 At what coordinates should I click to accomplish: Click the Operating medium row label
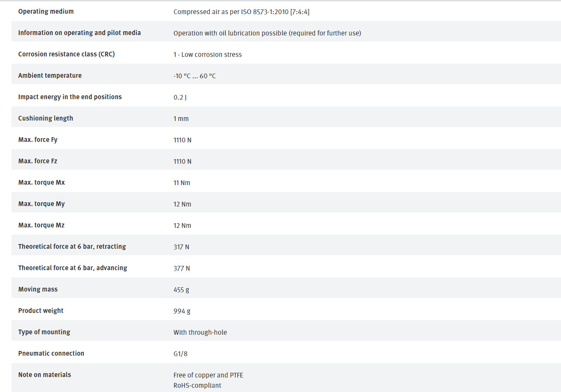[46, 12]
